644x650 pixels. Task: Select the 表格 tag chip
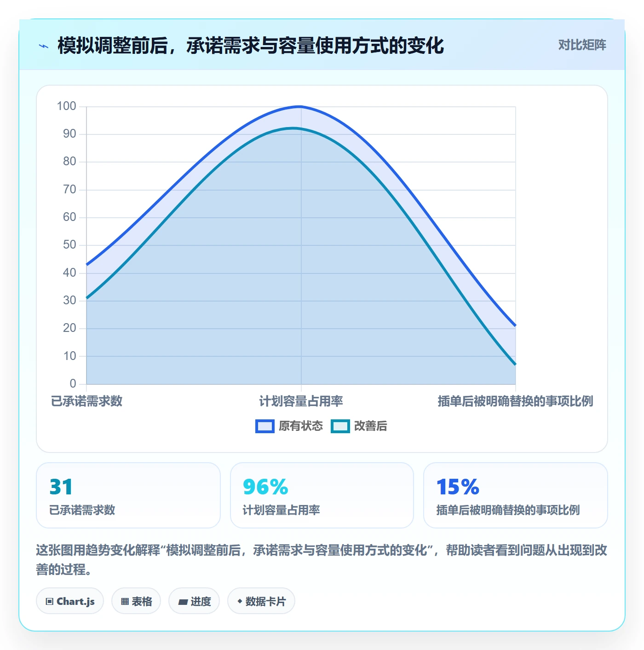point(136,601)
